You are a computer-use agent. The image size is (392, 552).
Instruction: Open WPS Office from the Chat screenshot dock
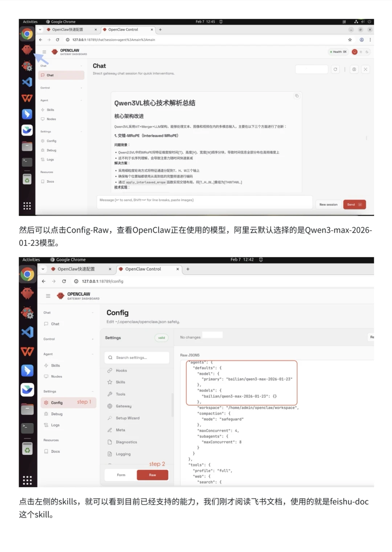coord(27,98)
